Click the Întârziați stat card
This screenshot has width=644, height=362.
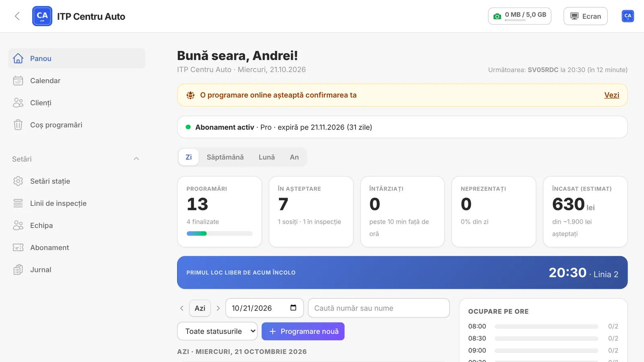tap(402, 212)
